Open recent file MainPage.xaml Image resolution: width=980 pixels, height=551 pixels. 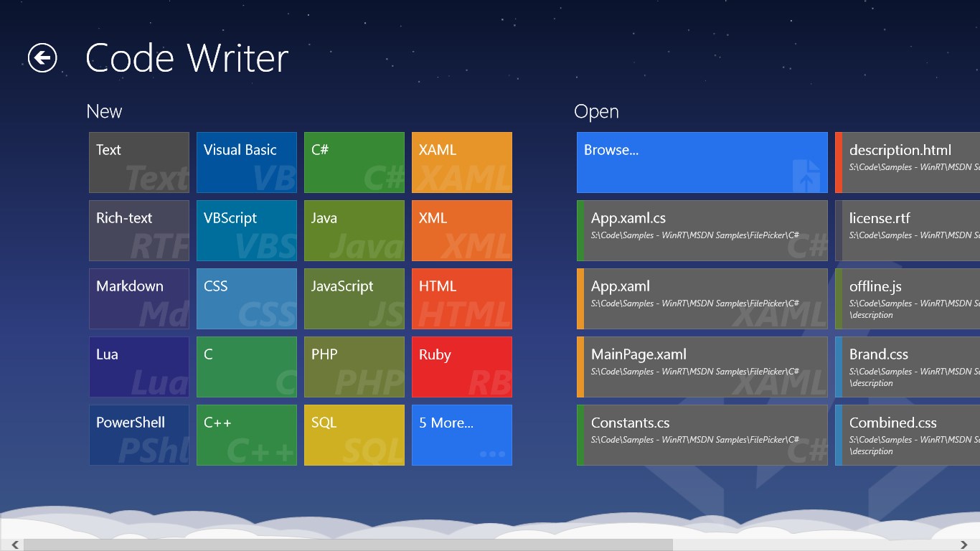[702, 367]
